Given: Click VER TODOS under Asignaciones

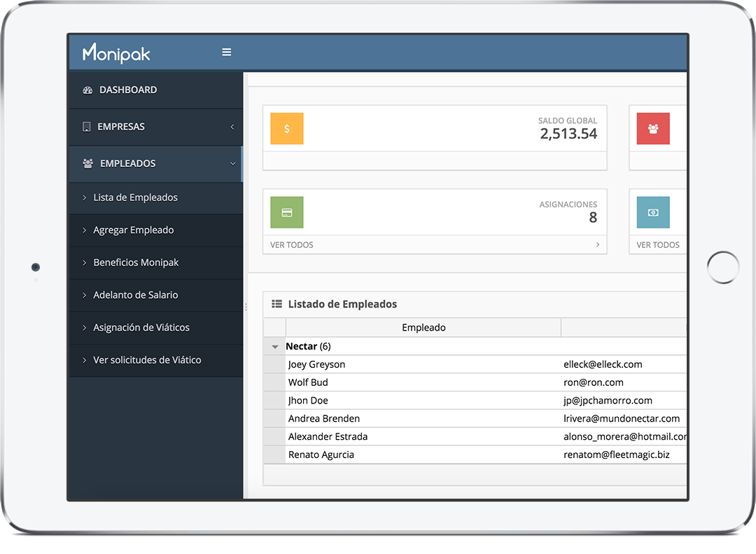Looking at the screenshot, I should coord(292,245).
